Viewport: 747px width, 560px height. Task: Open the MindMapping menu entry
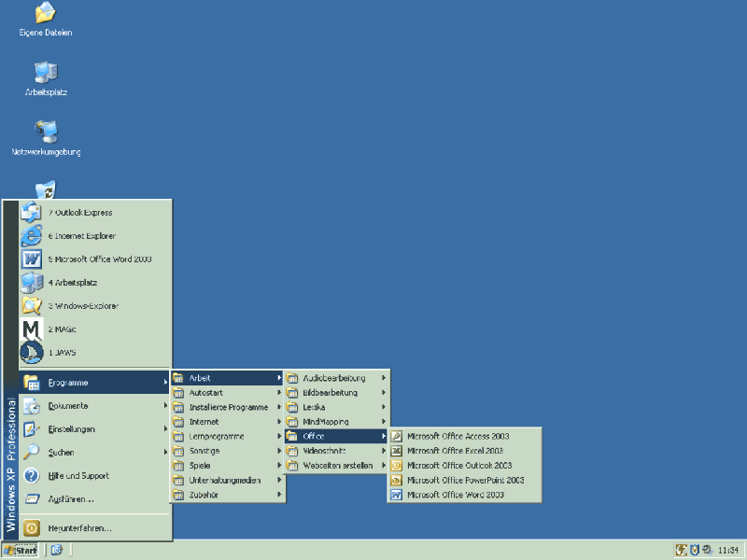click(336, 422)
